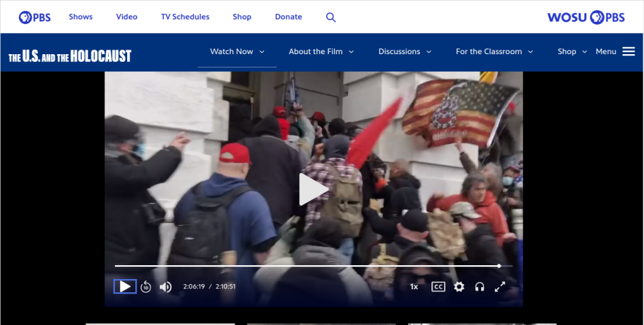Expand the Shop dropdown in blue bar

click(x=572, y=52)
